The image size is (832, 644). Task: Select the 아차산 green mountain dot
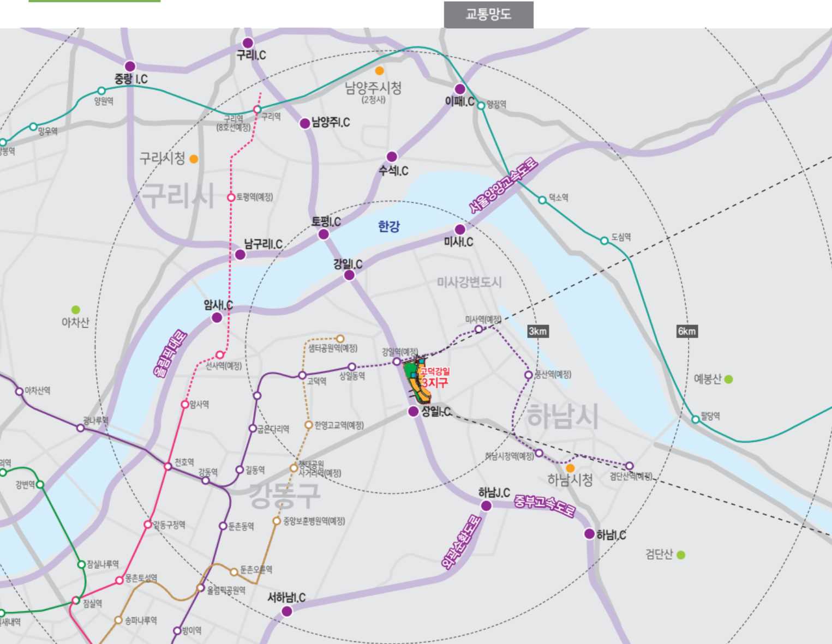(x=76, y=310)
